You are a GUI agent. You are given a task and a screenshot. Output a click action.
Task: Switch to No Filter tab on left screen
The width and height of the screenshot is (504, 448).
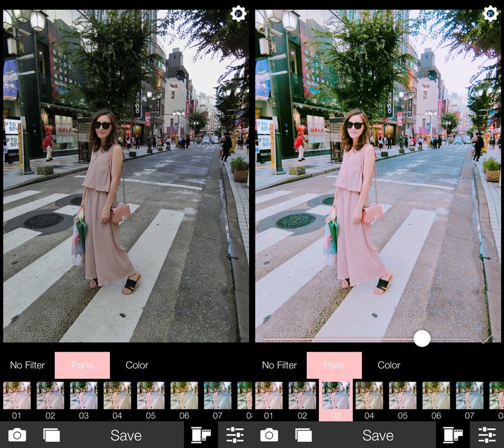click(27, 365)
